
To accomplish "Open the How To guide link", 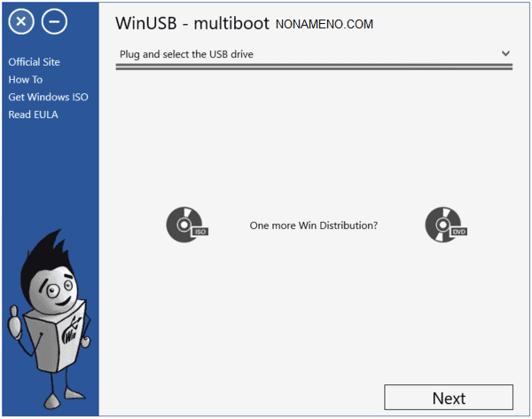I will (x=26, y=80).
